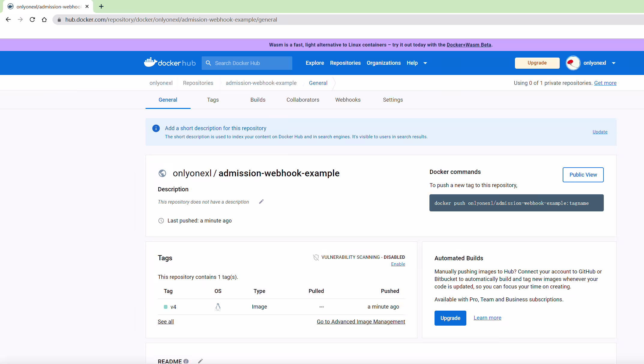The image size is (644, 364).
Task: Click the blue info icon in banner
Action: point(156,128)
